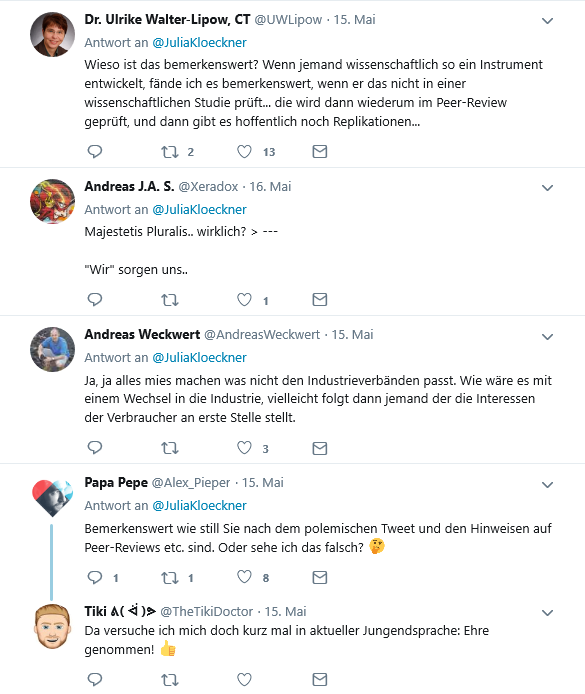This screenshot has width=585, height=694.
Task: Like Tiki's Ehre genommen tweet
Action: (244, 679)
